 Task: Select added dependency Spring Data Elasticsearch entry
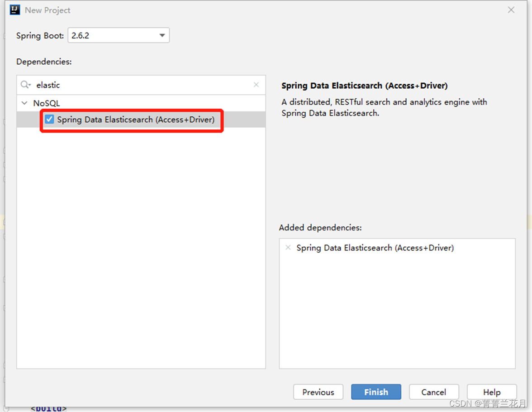click(x=375, y=248)
